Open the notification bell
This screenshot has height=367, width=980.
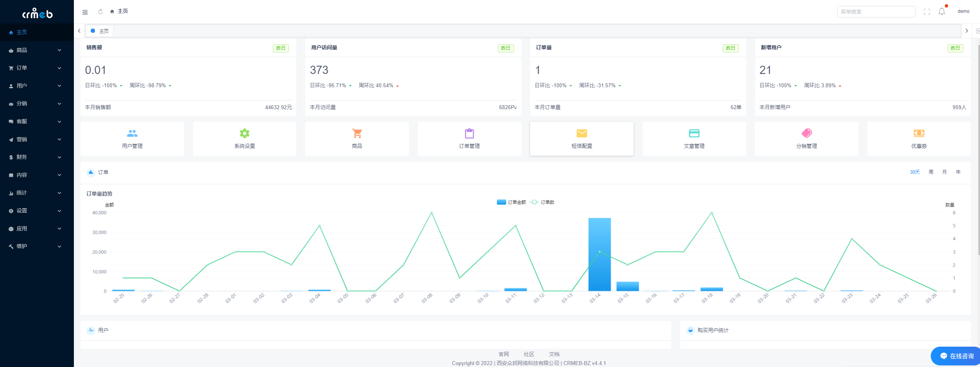(942, 11)
